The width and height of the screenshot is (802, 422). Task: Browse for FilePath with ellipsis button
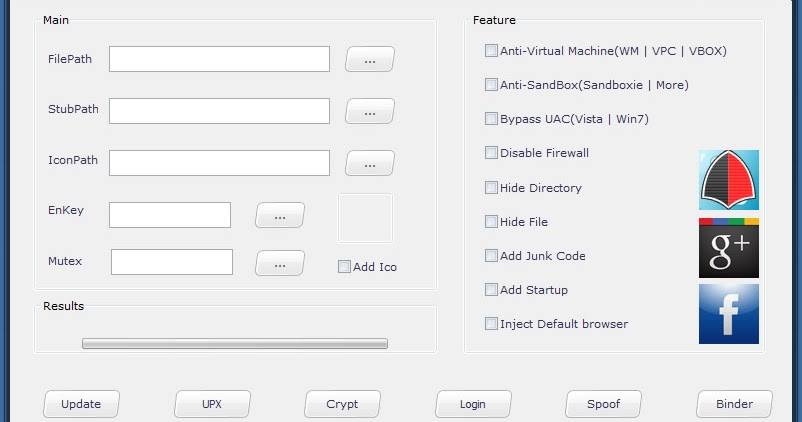370,59
